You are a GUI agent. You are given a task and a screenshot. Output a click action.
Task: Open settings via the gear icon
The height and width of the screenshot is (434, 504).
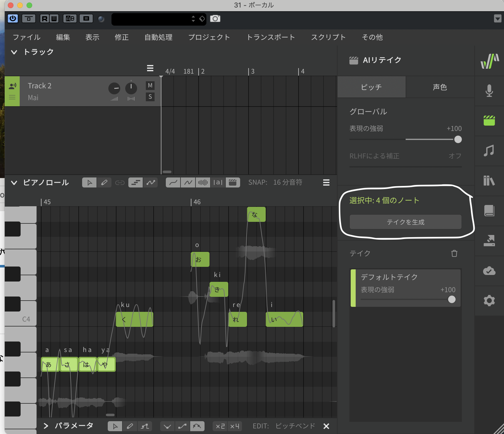489,301
